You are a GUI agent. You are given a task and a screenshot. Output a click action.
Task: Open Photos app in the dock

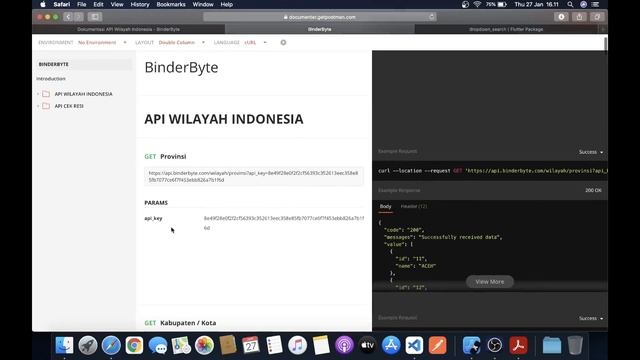[204, 345]
